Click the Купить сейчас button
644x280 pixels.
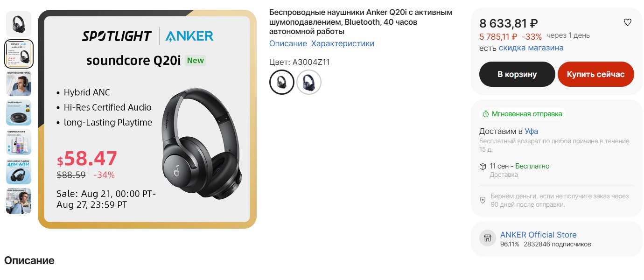[596, 74]
